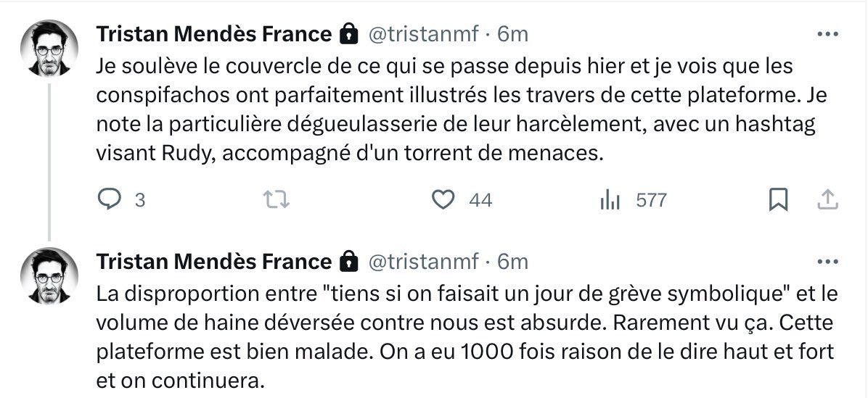Click the avatar on the second tweet
Screen dimensions: 868x398
[x=50, y=275]
